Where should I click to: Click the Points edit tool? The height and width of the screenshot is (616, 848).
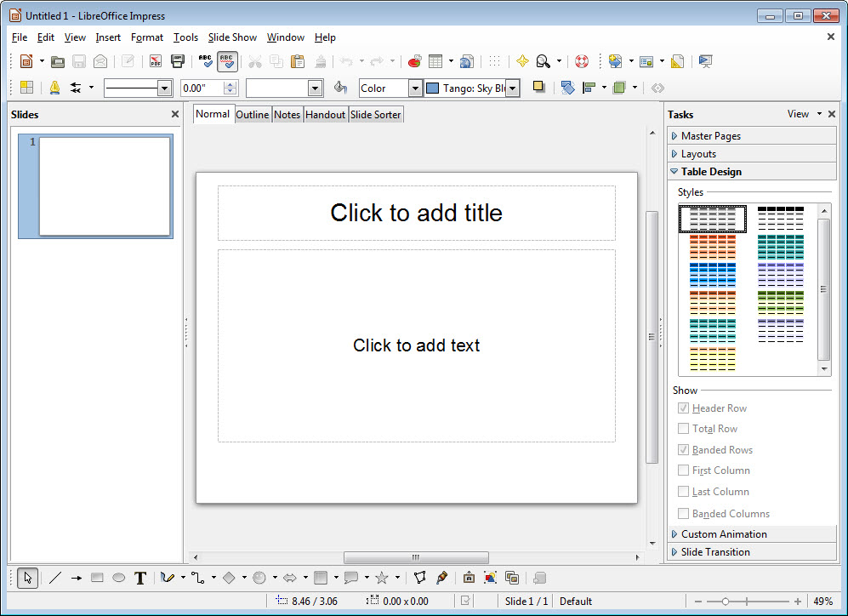tap(419, 578)
